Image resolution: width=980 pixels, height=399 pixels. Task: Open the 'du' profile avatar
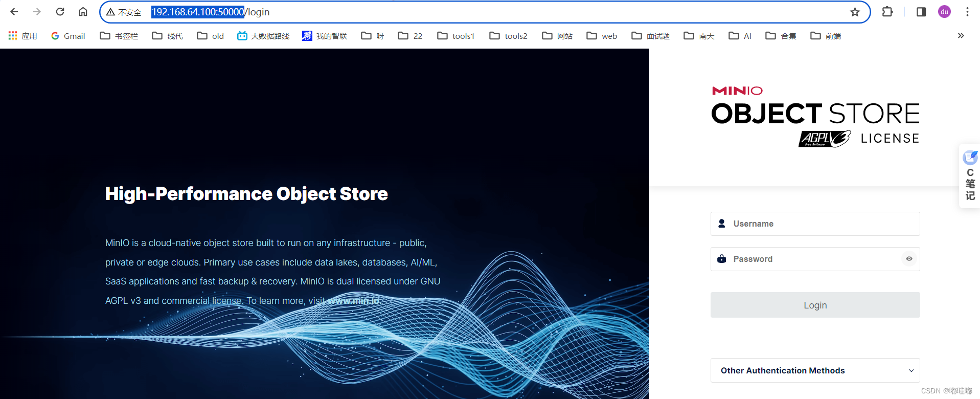tap(944, 12)
